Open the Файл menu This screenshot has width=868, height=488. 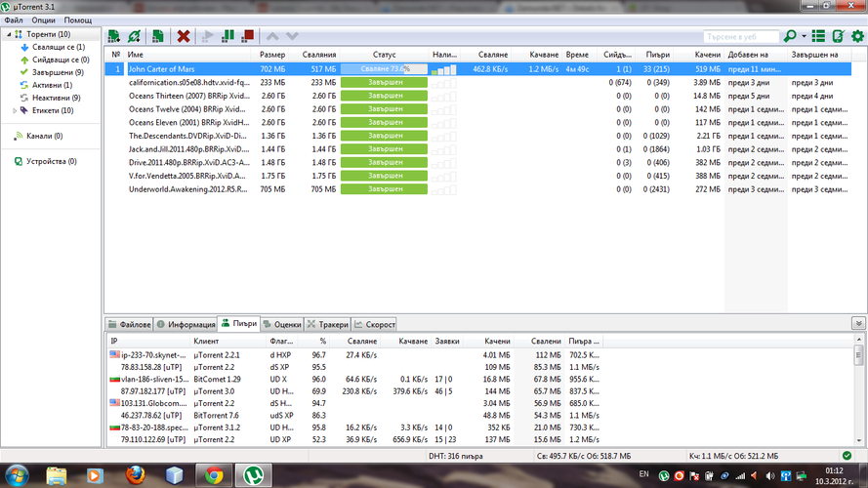tap(14, 20)
